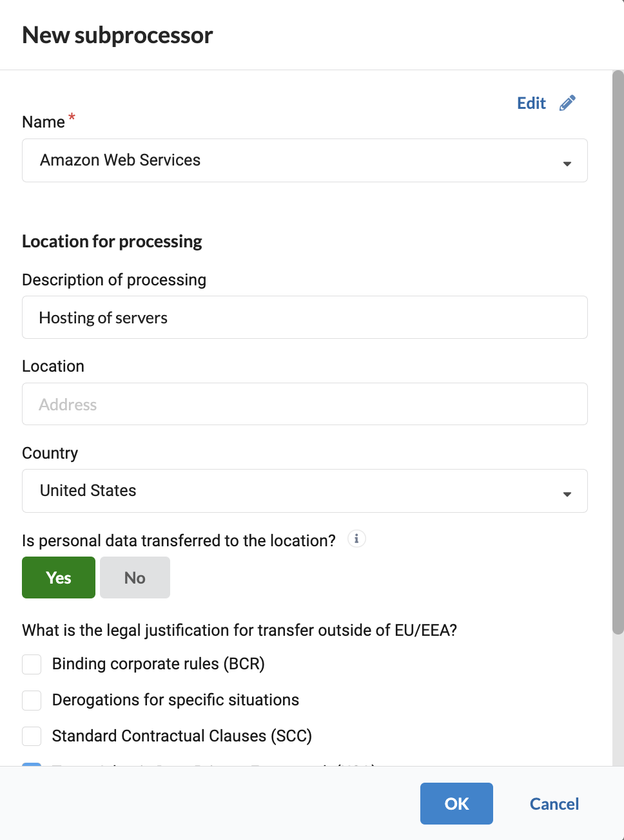Click the arrow in the Name dropdown
The height and width of the screenshot is (840, 624).
click(x=567, y=164)
